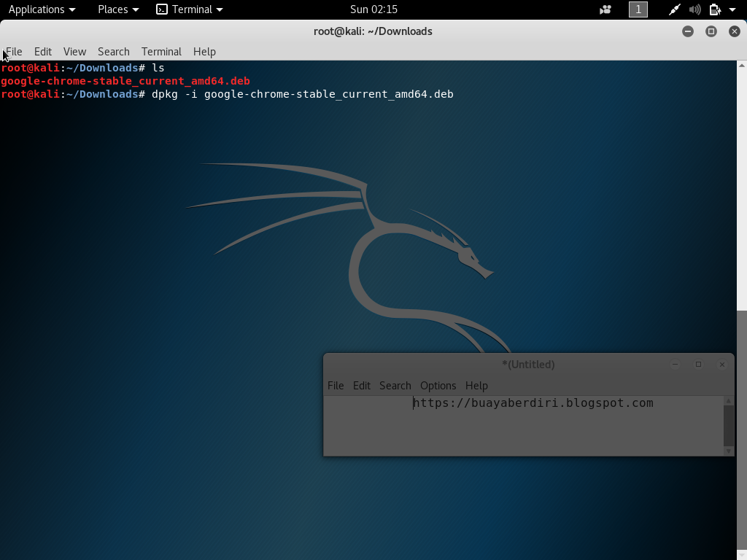
Task: Minimize the root@kali terminal window
Action: click(x=687, y=31)
